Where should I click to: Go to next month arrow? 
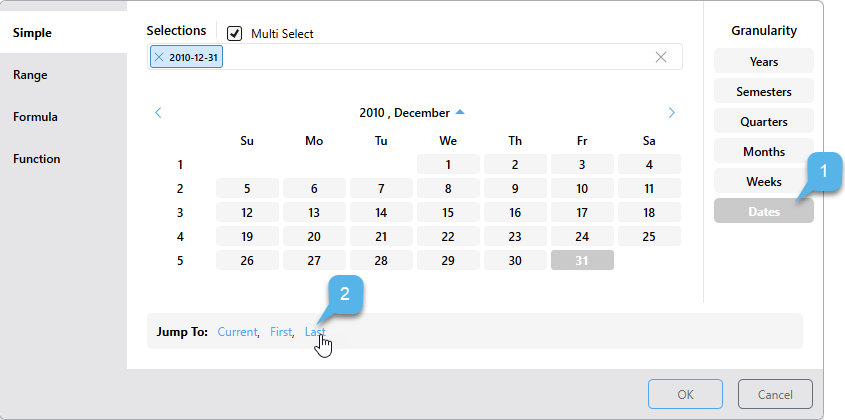[x=672, y=113]
